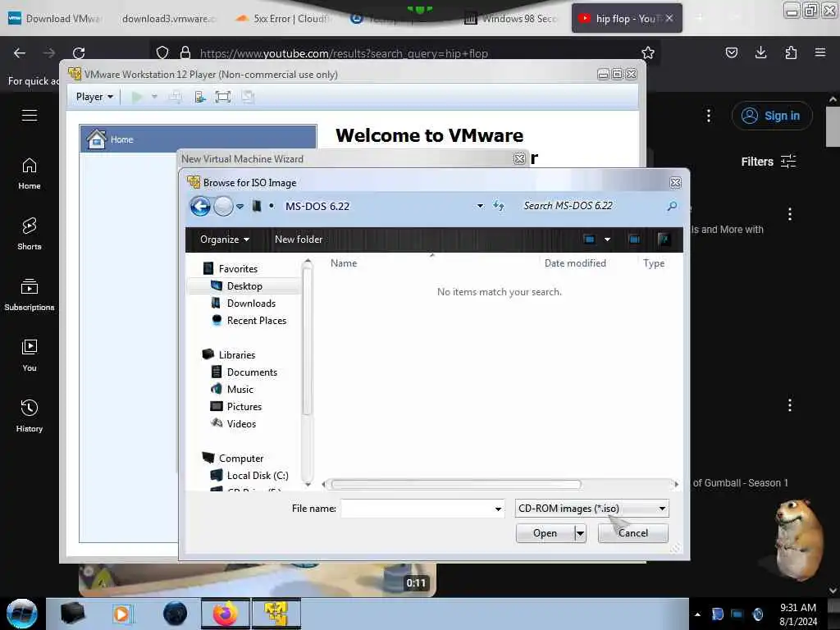
Task: Open the dialog help icon
Action: coord(664,240)
